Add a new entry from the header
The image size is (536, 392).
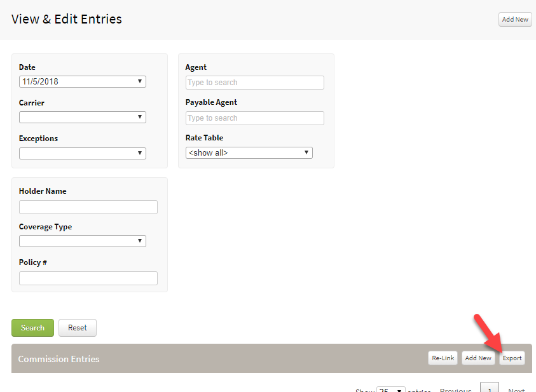tap(514, 19)
